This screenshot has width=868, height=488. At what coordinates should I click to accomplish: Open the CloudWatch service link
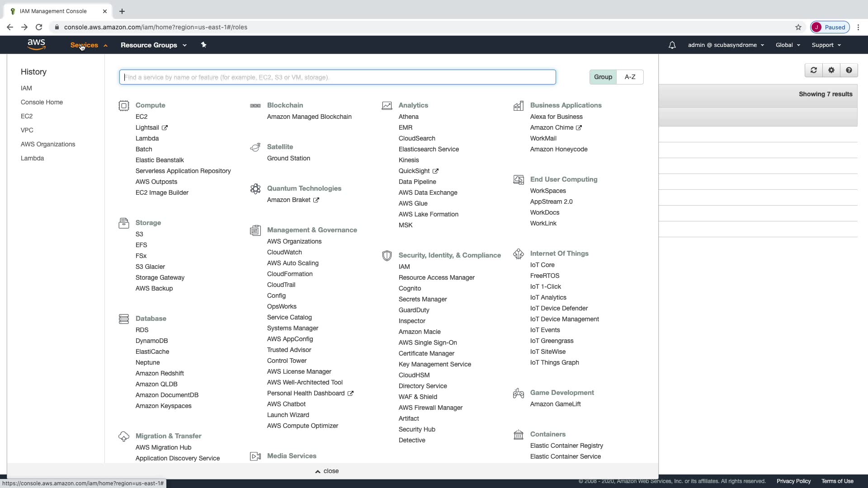[x=284, y=252]
